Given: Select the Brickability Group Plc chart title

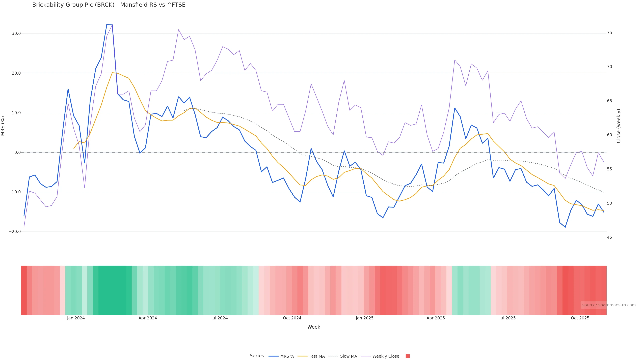Looking at the screenshot, I should [x=109, y=5].
